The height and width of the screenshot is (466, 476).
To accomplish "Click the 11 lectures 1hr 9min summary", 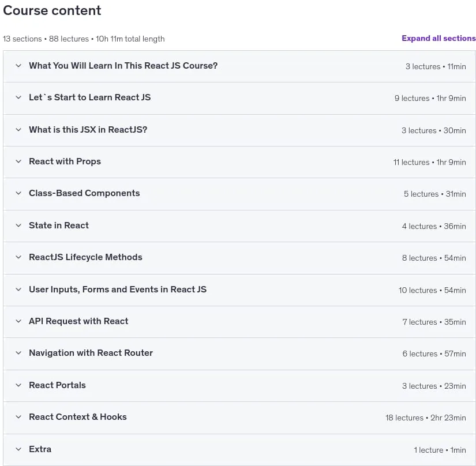I will pos(429,162).
